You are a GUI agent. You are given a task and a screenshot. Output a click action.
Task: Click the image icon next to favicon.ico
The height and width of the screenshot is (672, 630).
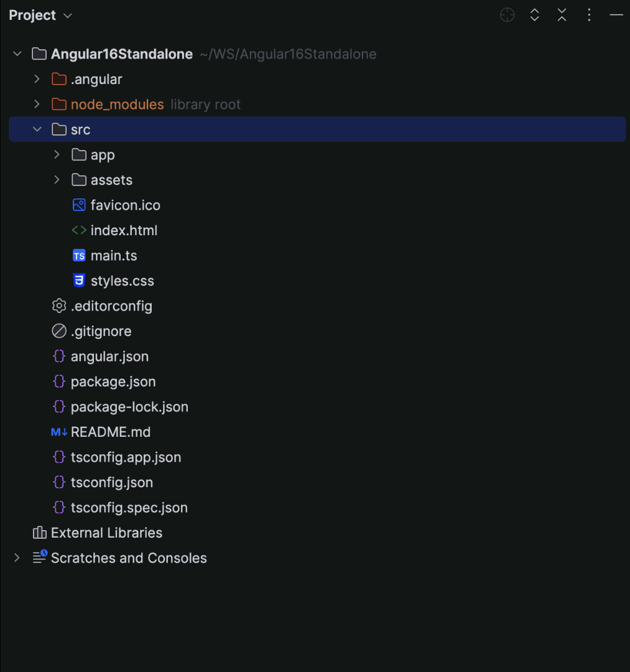(x=79, y=205)
